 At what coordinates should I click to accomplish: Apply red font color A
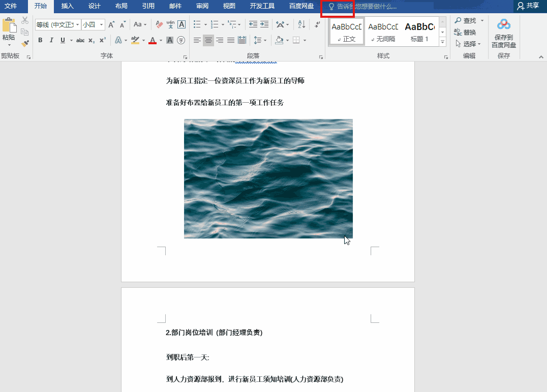[153, 40]
